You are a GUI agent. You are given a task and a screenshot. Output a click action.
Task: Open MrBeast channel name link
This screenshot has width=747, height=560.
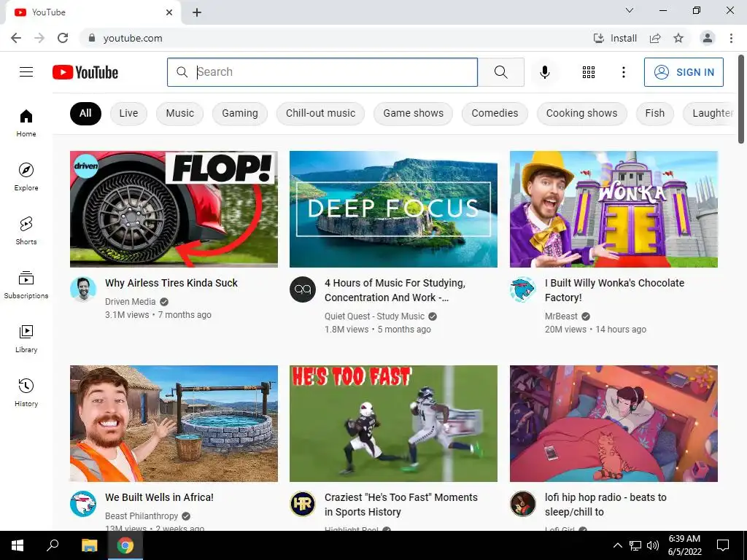[x=561, y=316]
